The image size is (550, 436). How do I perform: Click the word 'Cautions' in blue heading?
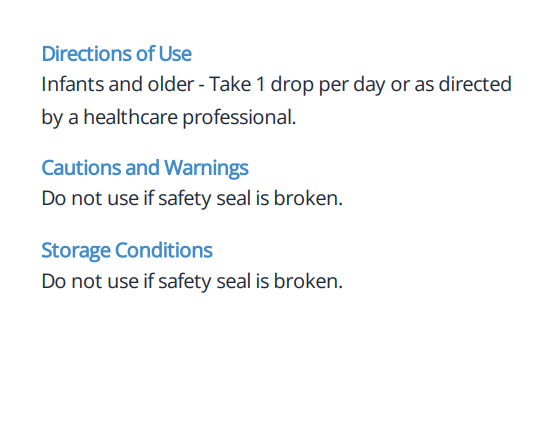coord(81,168)
